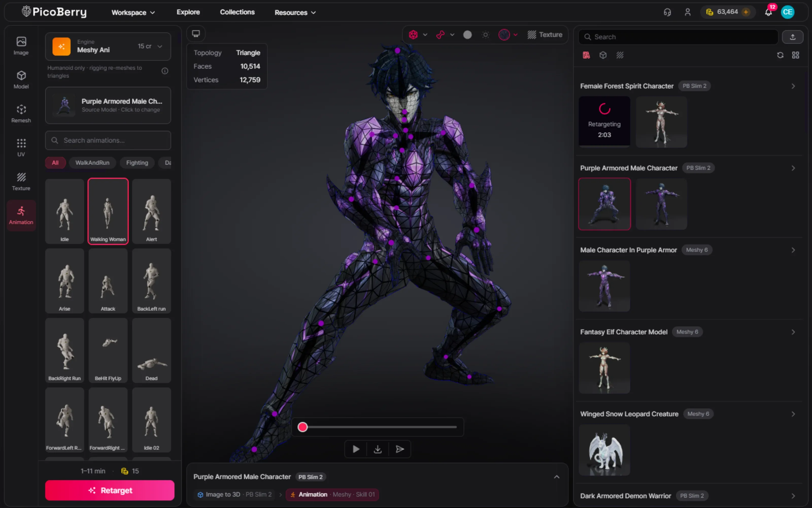Open the Remesh tool in the sidebar
Image resolution: width=812 pixels, height=508 pixels.
coord(21,114)
